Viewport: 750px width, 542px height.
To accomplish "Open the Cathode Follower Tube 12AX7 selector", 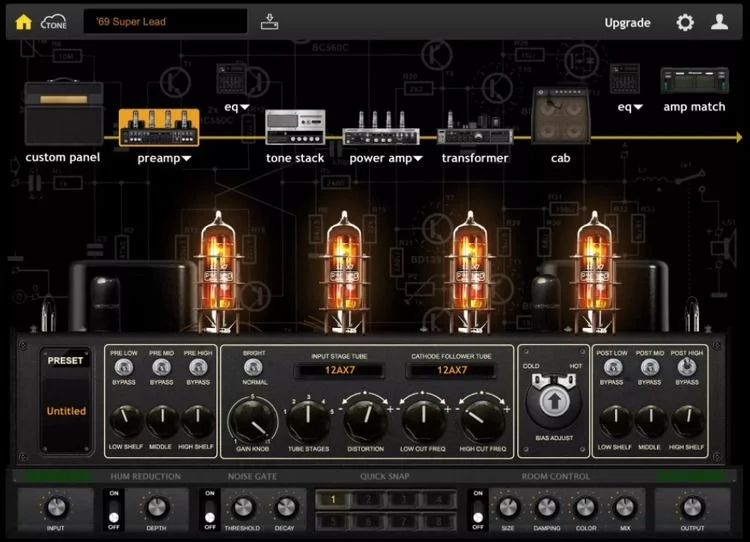I will [451, 370].
